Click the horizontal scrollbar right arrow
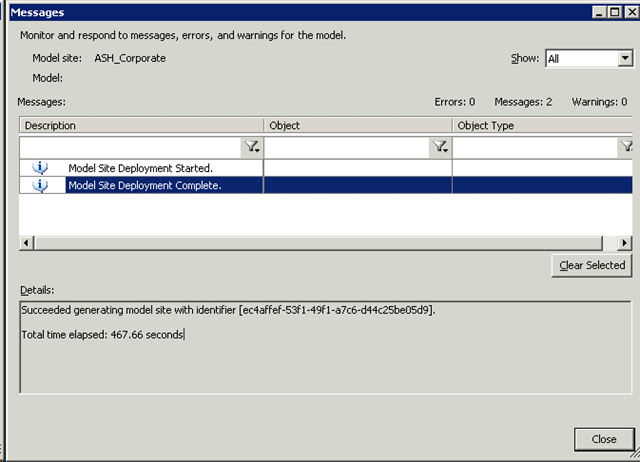The height and width of the screenshot is (462, 640). (624, 243)
